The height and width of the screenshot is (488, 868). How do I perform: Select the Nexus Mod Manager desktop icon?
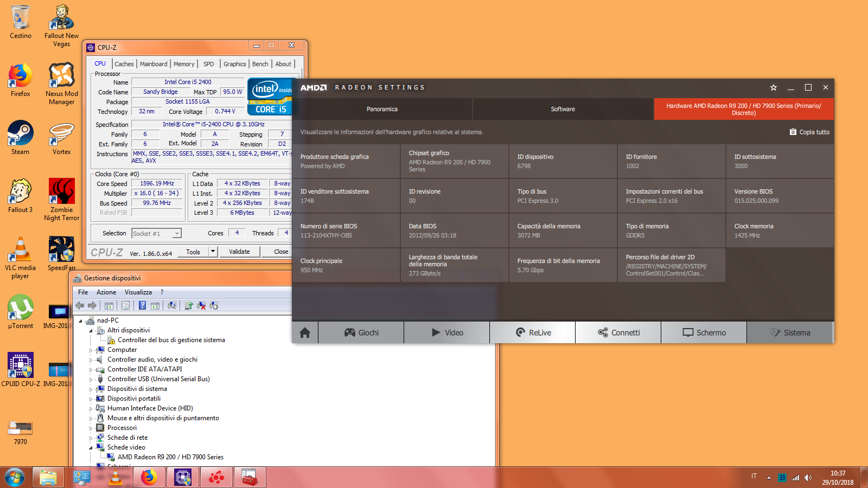point(62,84)
